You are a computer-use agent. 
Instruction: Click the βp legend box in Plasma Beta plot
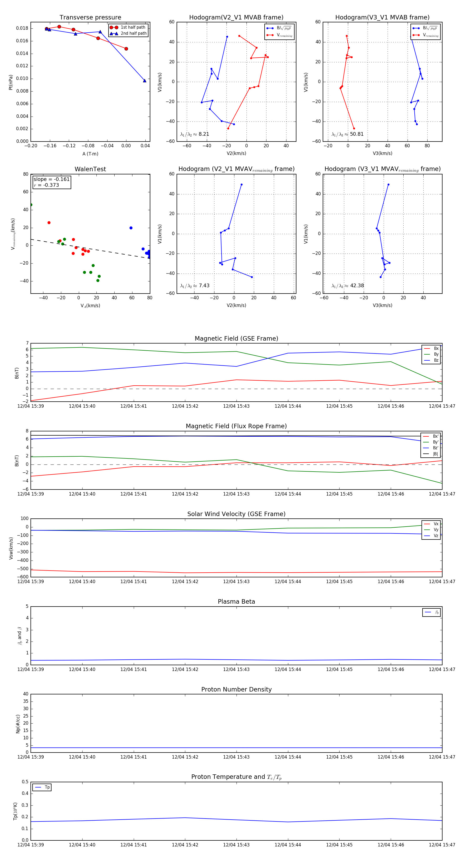pyautogui.click(x=431, y=612)
